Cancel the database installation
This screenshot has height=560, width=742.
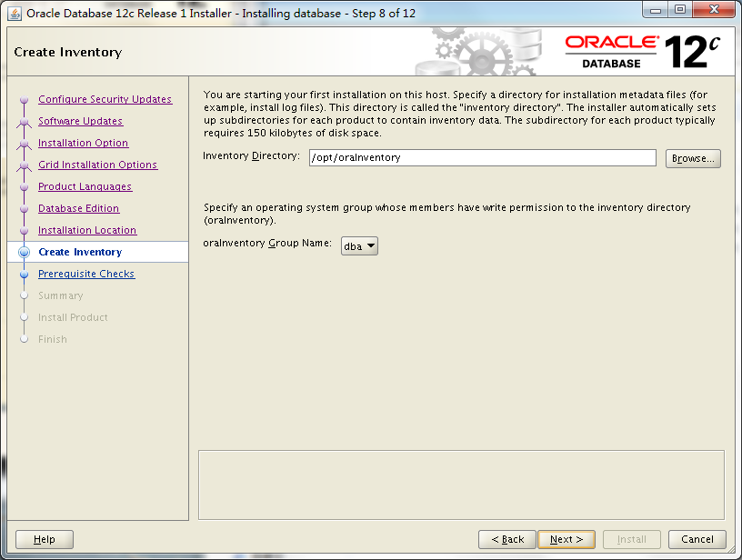pos(697,538)
